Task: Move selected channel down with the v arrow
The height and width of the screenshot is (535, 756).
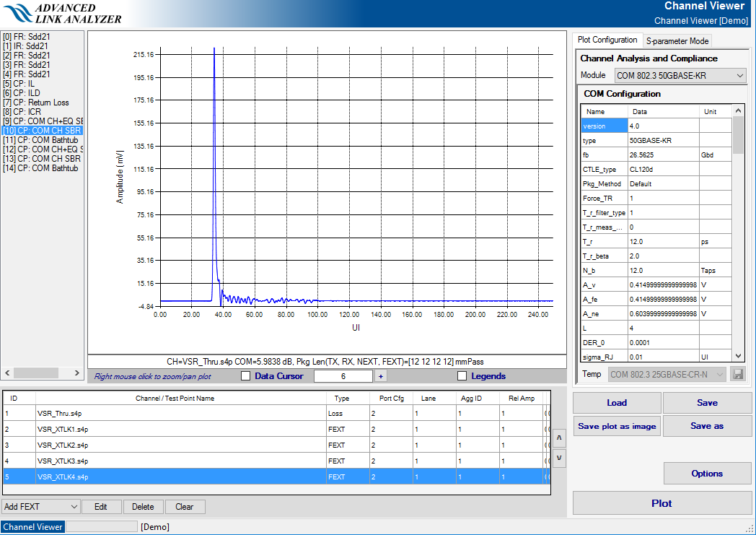Action: pyautogui.click(x=559, y=458)
